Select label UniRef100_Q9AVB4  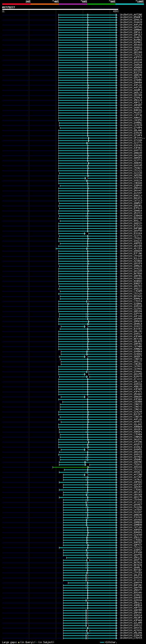[x=131, y=82]
